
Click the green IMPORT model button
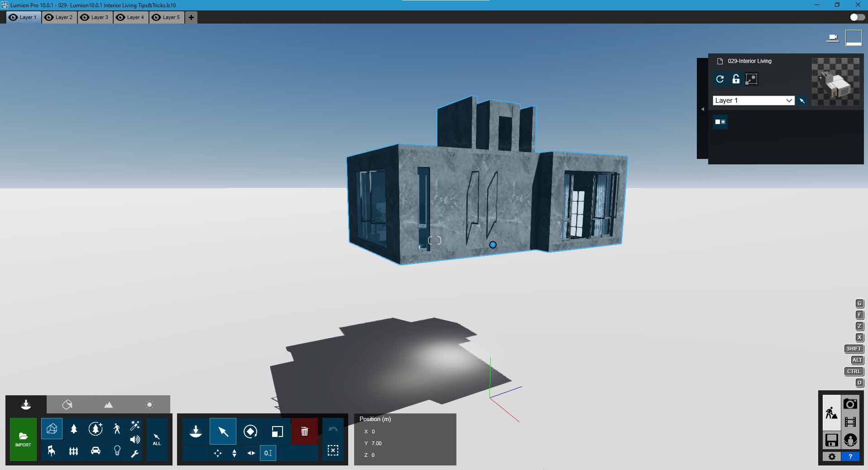pos(23,439)
